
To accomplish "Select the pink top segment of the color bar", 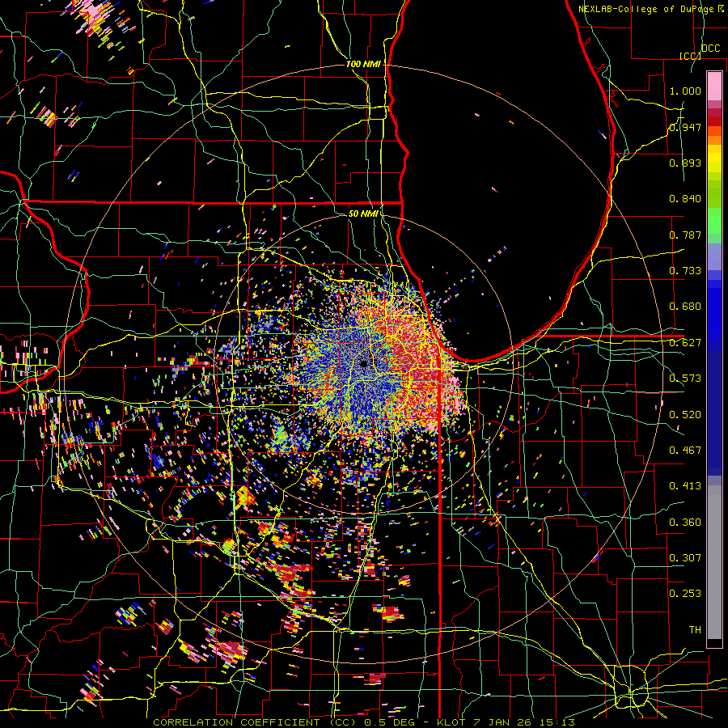I will click(x=714, y=86).
